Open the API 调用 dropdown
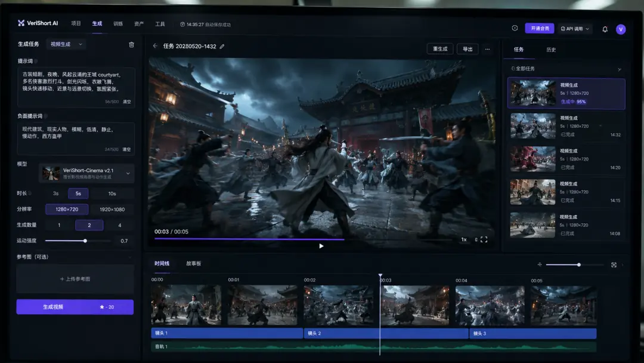Image resolution: width=644 pixels, height=363 pixels. [x=575, y=29]
